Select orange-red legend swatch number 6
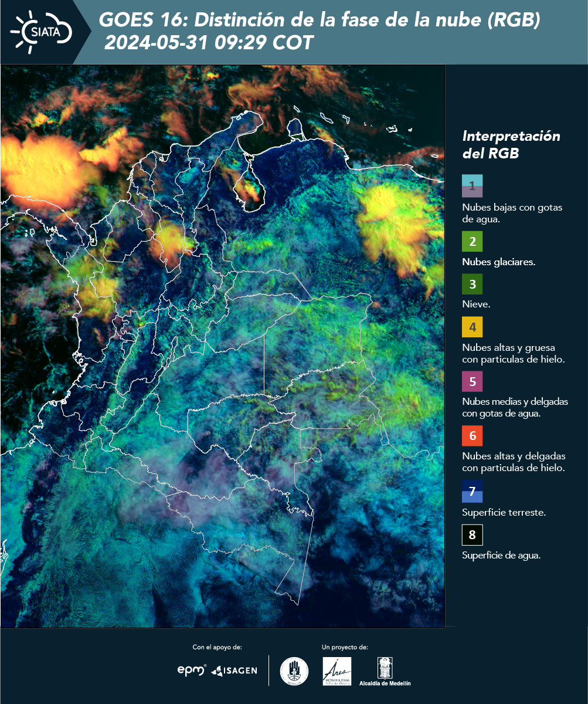 (x=472, y=436)
